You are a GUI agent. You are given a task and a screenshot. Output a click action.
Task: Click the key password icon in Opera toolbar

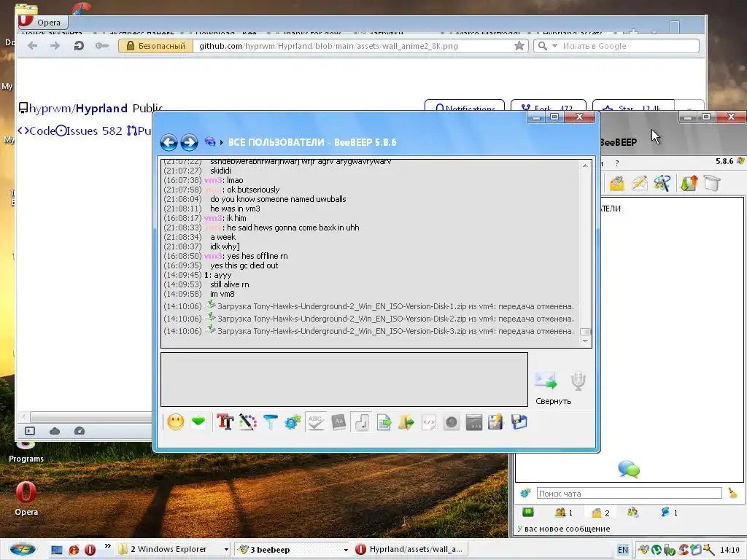pos(102,46)
